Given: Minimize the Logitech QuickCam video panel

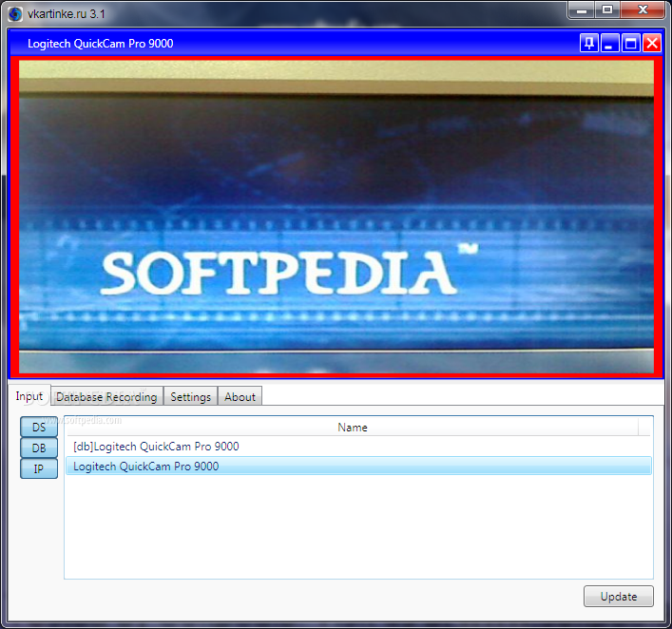Looking at the screenshot, I should coord(609,44).
